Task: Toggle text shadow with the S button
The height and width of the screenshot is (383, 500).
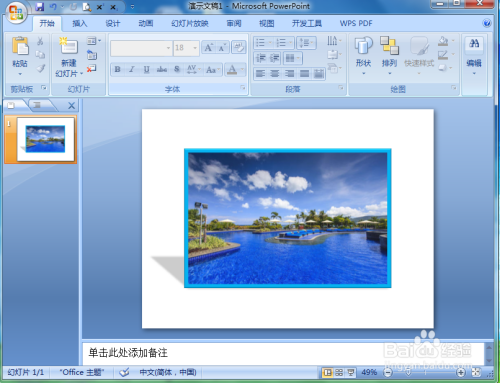Action: [x=177, y=69]
